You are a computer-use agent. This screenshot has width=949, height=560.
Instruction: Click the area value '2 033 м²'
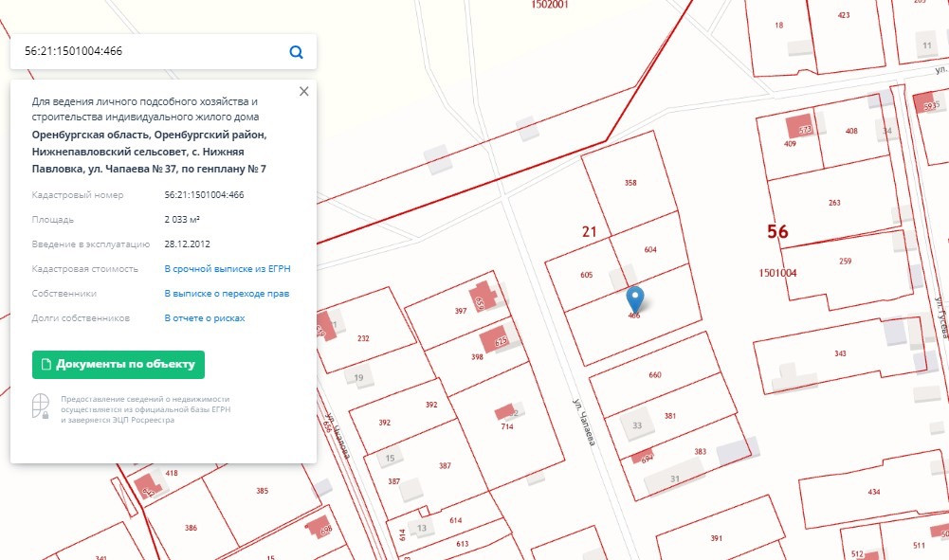pos(182,220)
